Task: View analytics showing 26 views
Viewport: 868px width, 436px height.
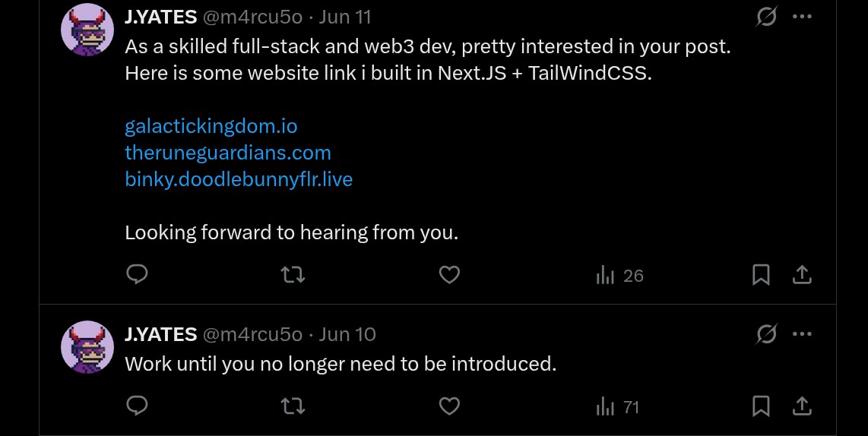Action: [x=619, y=276]
